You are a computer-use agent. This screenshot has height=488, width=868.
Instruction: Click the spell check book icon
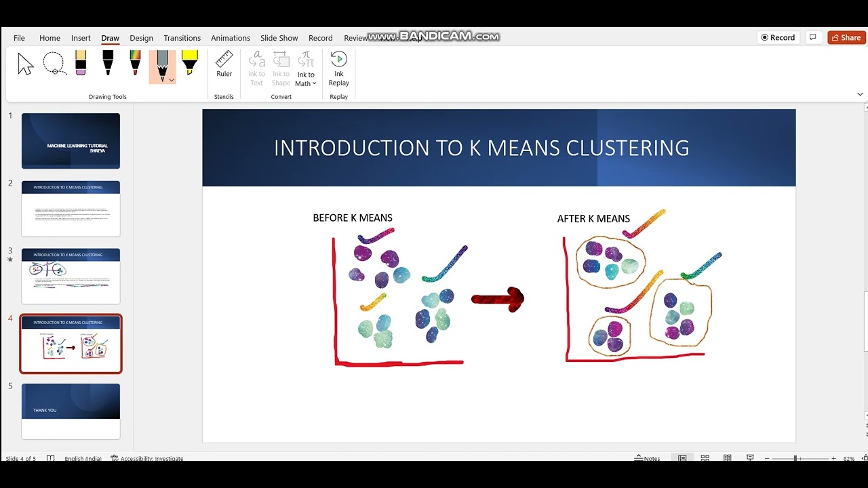coord(50,458)
